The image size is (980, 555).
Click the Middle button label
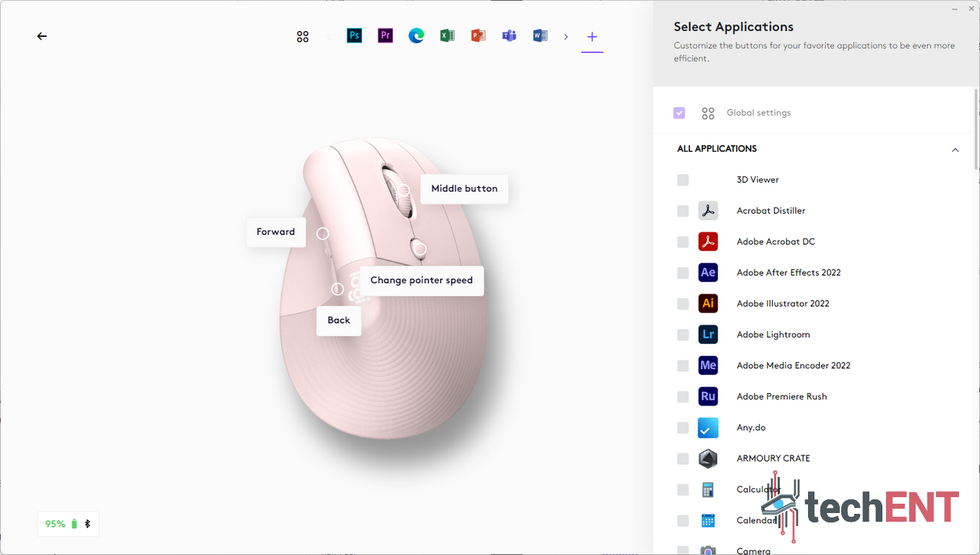coord(464,189)
